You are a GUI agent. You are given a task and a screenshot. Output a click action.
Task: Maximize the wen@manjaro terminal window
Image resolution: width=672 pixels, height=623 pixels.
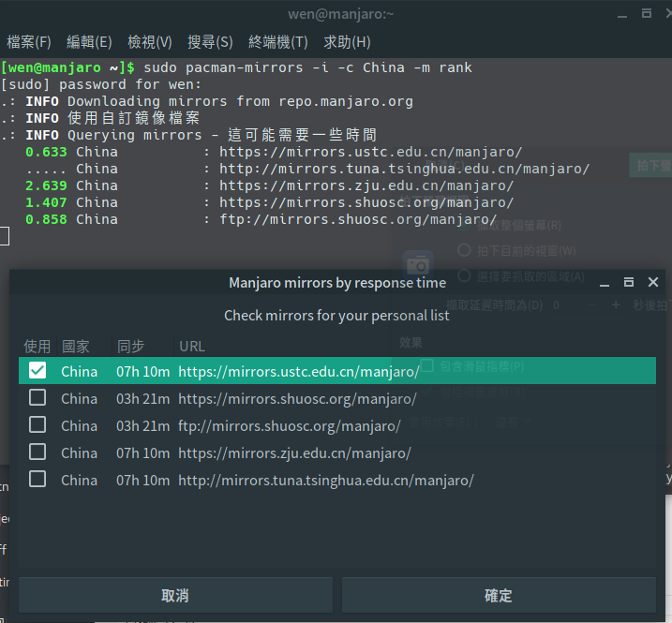click(647, 14)
